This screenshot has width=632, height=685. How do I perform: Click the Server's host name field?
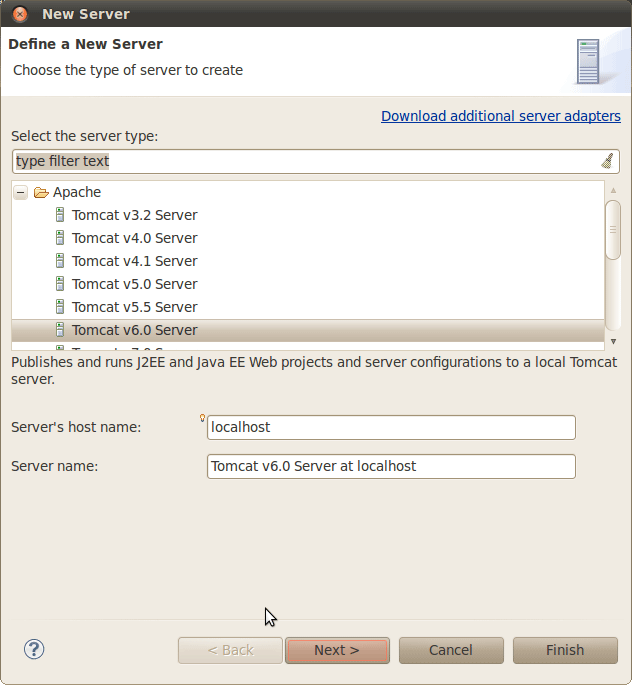click(391, 427)
